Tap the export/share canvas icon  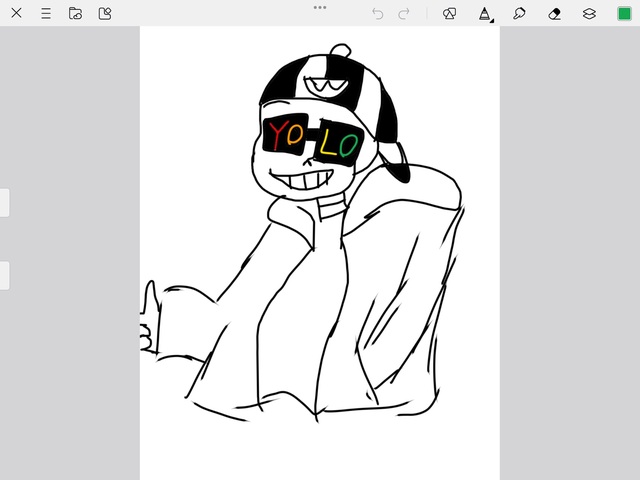(x=105, y=13)
